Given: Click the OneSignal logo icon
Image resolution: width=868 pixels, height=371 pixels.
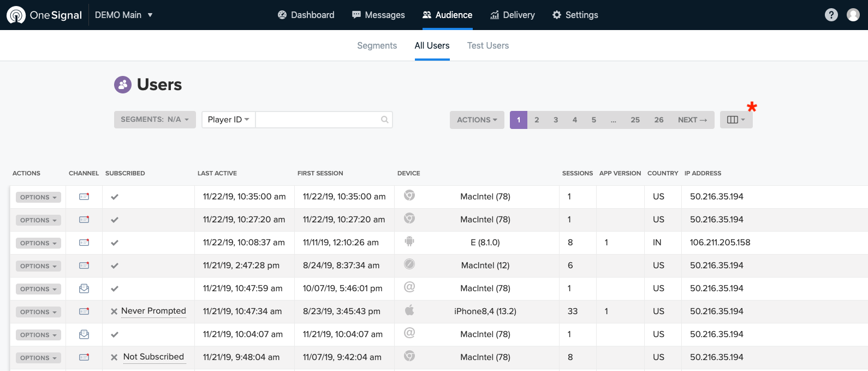Looking at the screenshot, I should pyautogui.click(x=16, y=15).
